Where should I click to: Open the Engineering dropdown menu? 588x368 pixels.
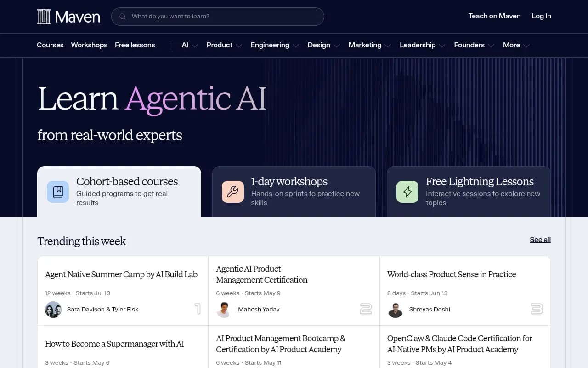pyautogui.click(x=275, y=45)
